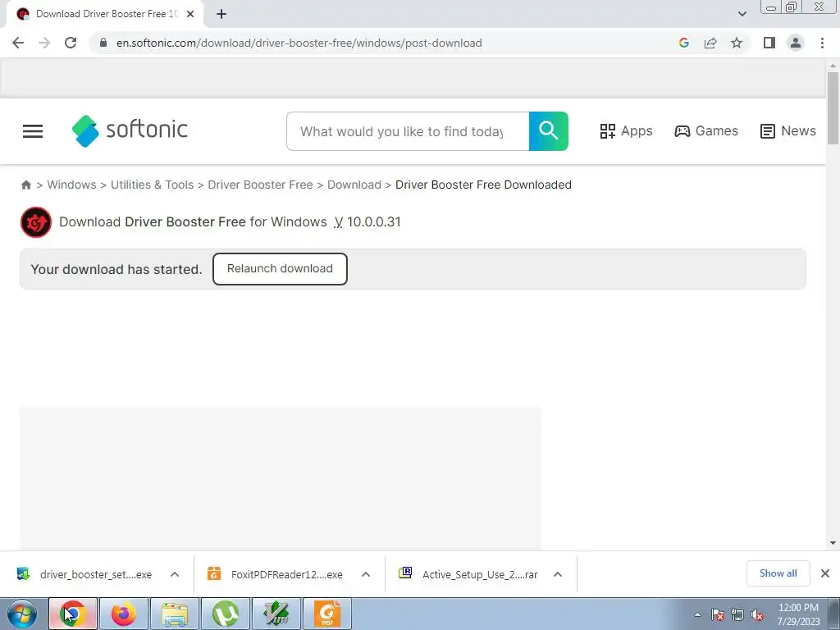The width and height of the screenshot is (840, 630).
Task: Open the Apps section
Action: tap(626, 131)
